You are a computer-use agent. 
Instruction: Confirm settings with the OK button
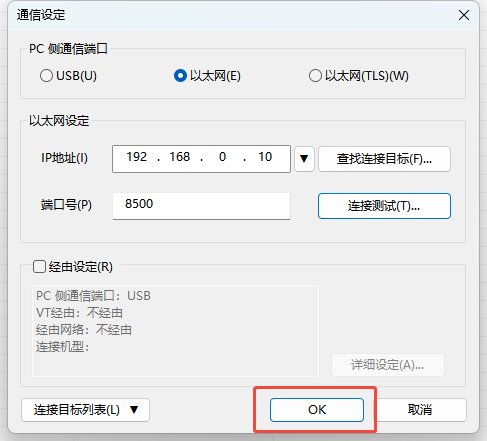pyautogui.click(x=317, y=410)
